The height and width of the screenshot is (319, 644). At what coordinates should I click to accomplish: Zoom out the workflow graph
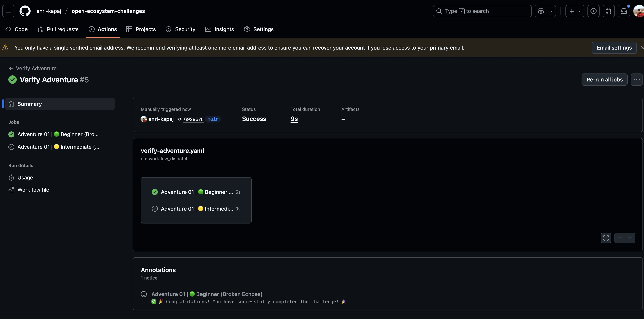619,238
